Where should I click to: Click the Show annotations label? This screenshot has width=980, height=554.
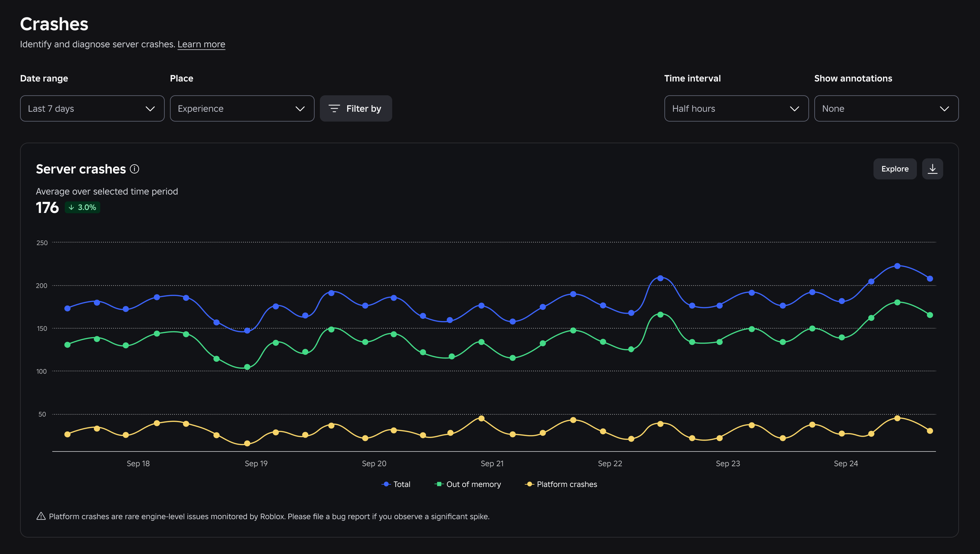point(853,79)
